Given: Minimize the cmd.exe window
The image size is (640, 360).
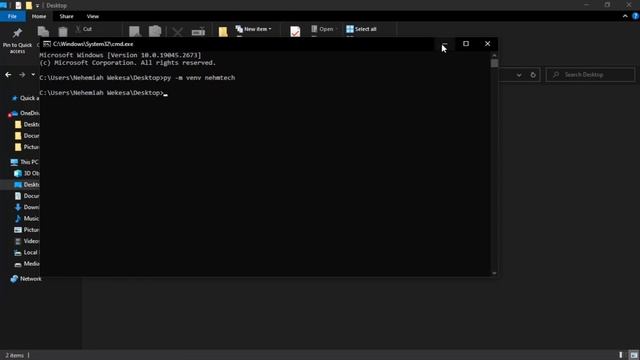Looking at the screenshot, I should [444, 44].
